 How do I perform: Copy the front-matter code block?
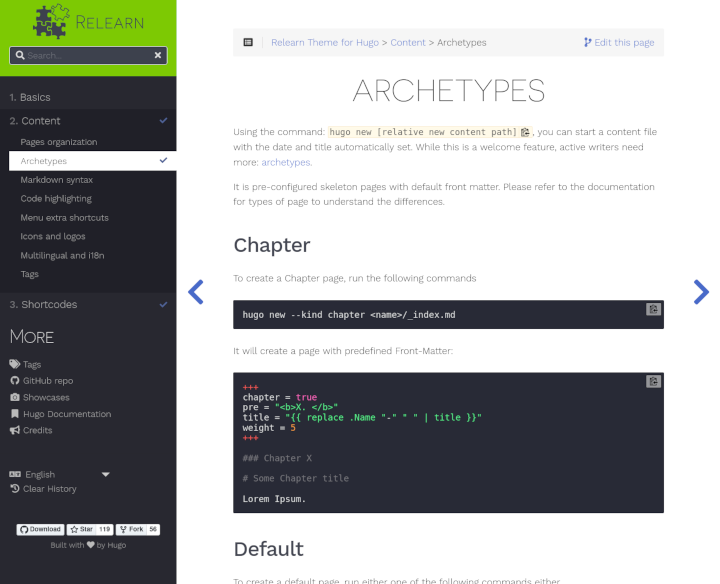click(653, 381)
